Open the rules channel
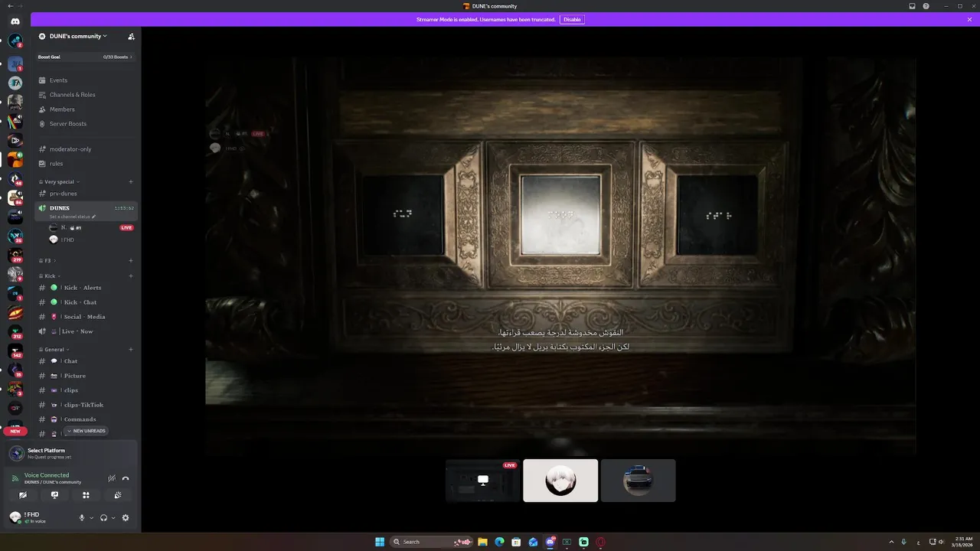The width and height of the screenshot is (980, 551). (x=86, y=164)
